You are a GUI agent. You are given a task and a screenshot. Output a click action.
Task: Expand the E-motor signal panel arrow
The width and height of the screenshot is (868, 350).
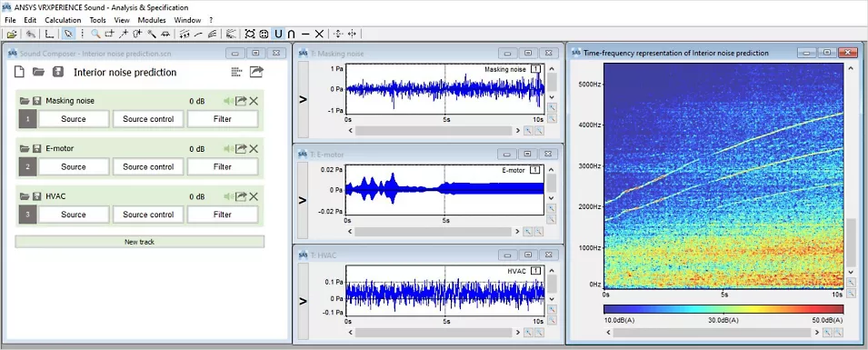[x=303, y=201]
